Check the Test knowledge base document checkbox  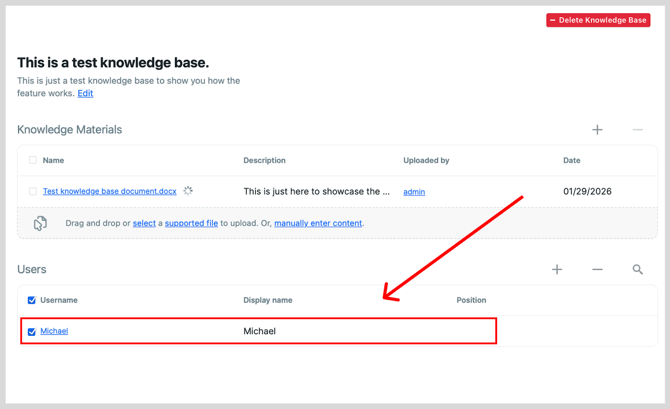point(32,191)
